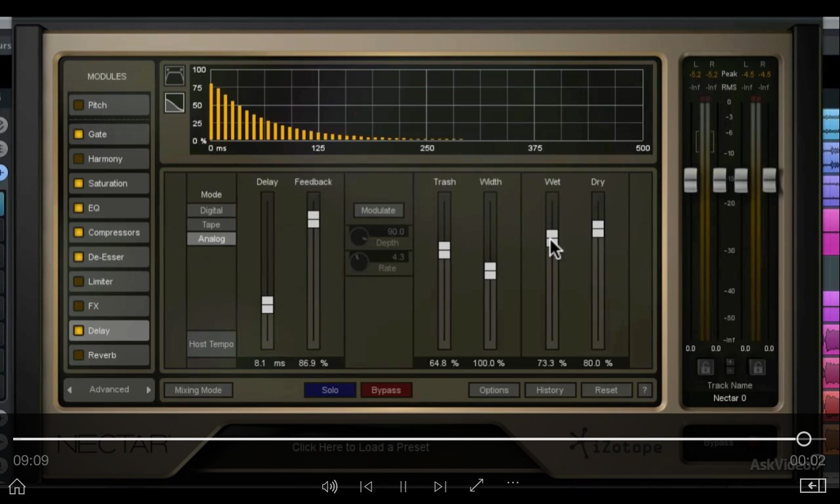Screen dimensions: 840x504
Task: Click the modulation Depth knob
Action: point(359,237)
